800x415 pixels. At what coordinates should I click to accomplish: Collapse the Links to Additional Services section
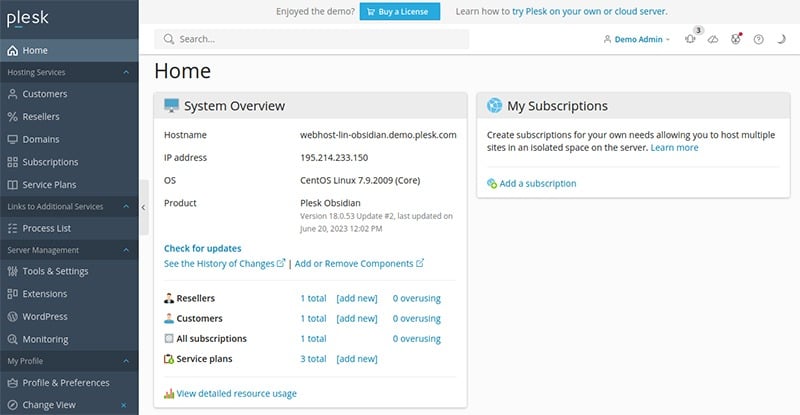[x=126, y=206]
